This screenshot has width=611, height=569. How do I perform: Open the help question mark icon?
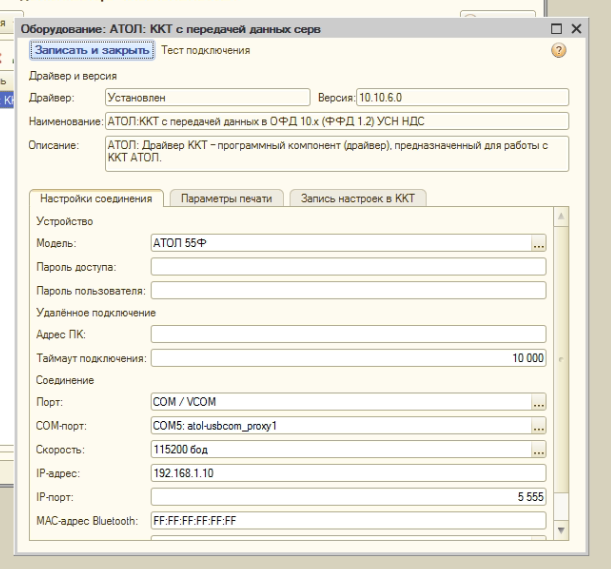[x=558, y=50]
